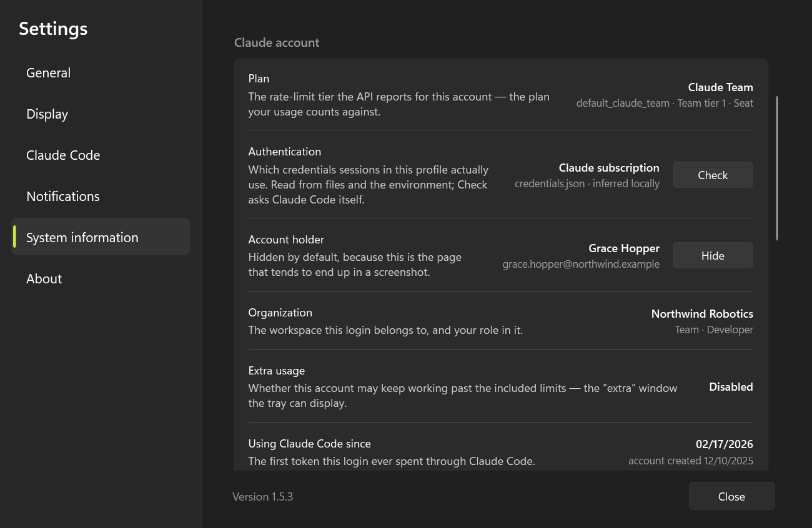Open the General settings section
Viewport: 812px width, 528px height.
pos(101,73)
